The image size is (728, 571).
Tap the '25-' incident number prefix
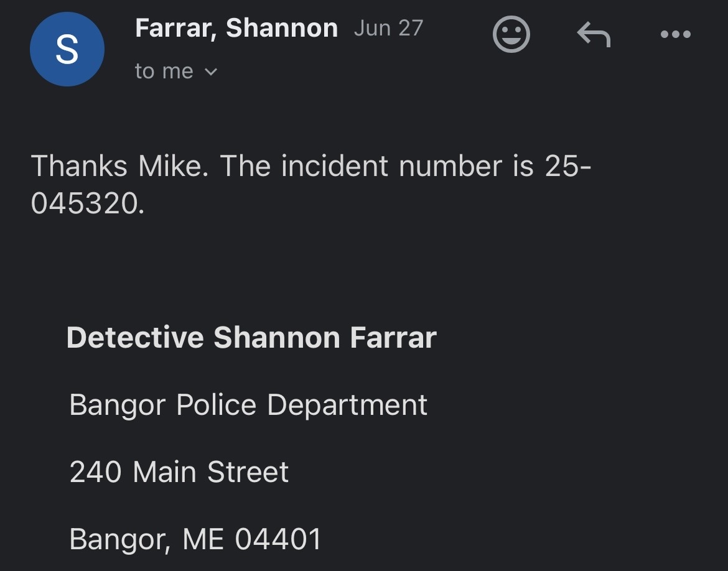[568, 165]
